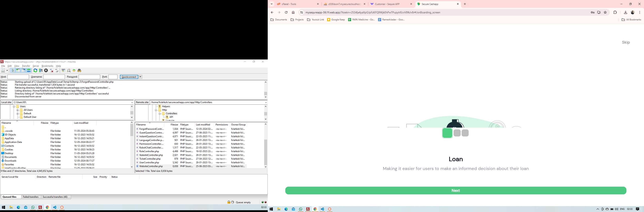This screenshot has width=644, height=212.
Task: Toggle local directory tree display
Action: coord(18,71)
